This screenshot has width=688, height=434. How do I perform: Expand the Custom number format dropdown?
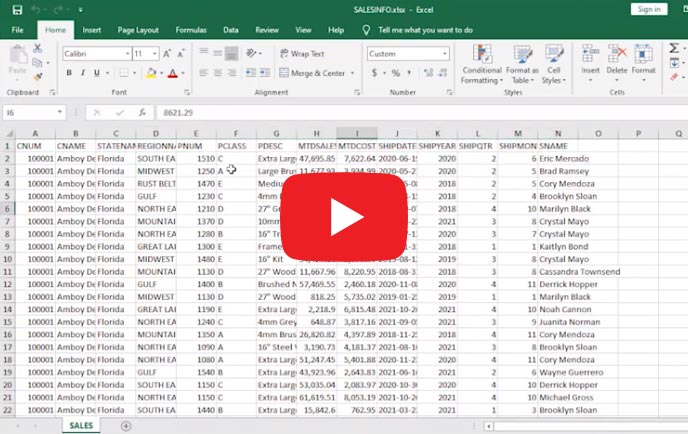[444, 54]
